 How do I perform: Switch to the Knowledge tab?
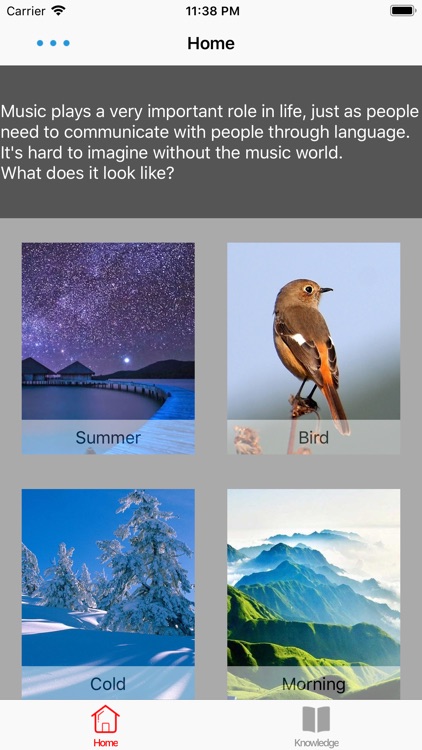[316, 725]
